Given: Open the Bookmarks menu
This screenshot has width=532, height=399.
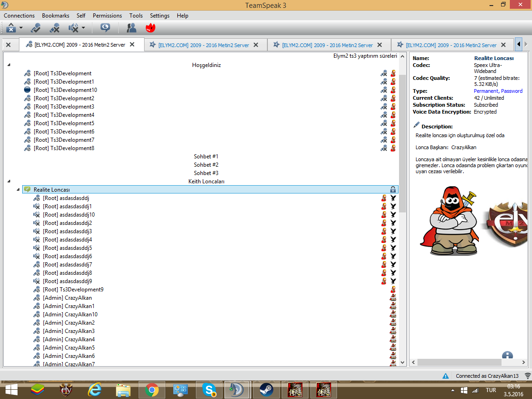Looking at the screenshot, I should click(55, 16).
